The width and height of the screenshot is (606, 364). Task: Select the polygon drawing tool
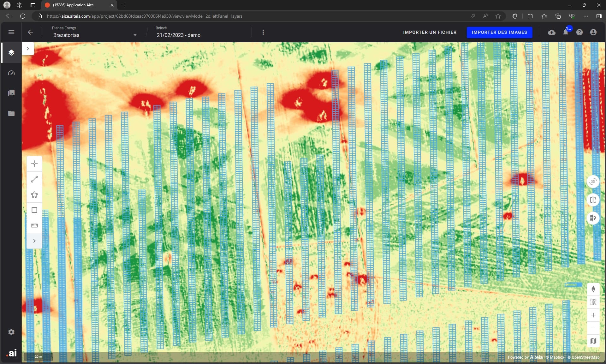(x=34, y=195)
